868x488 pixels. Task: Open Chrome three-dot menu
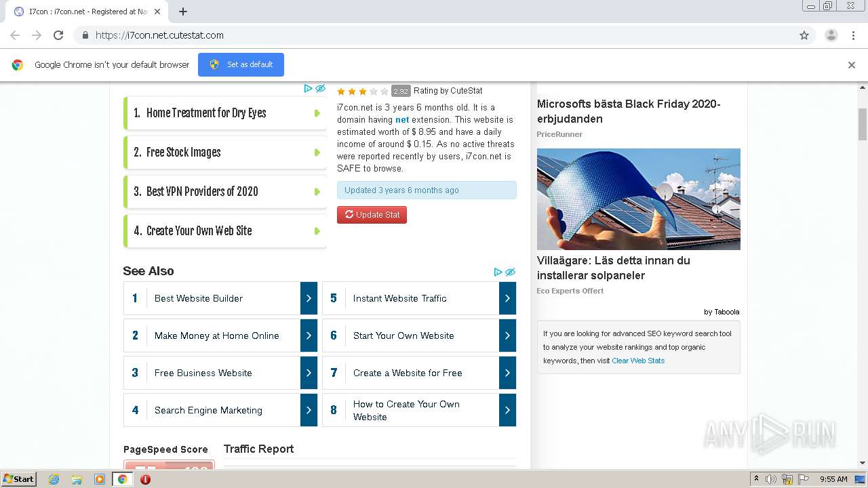[x=853, y=35]
